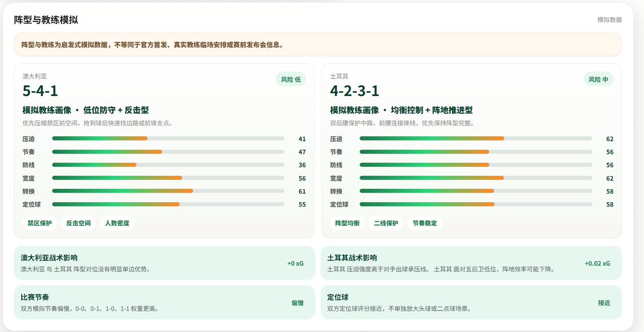Click 澳大利亚 description about 压缩禁区前空间
The image size is (644, 332).
[97, 123]
